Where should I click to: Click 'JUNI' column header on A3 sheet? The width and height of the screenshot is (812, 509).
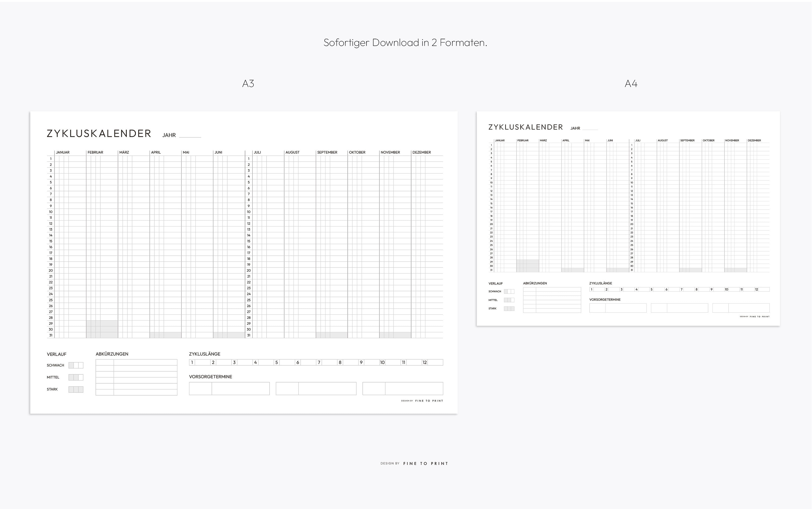tap(218, 153)
